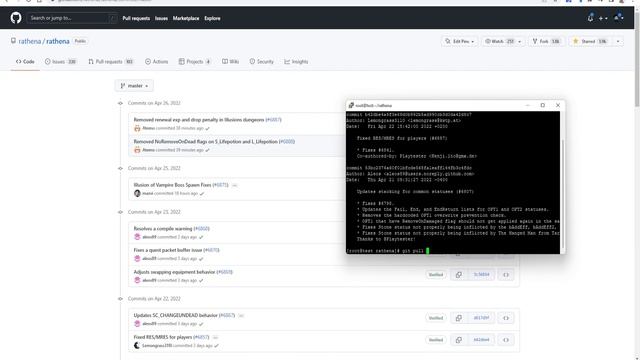Switch to the Insights tab
Image resolution: width=640 pixels, height=360 pixels.
(x=296, y=62)
